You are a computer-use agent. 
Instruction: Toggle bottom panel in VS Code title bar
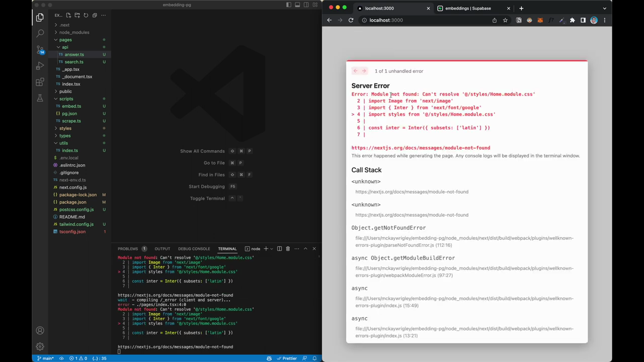(x=297, y=5)
